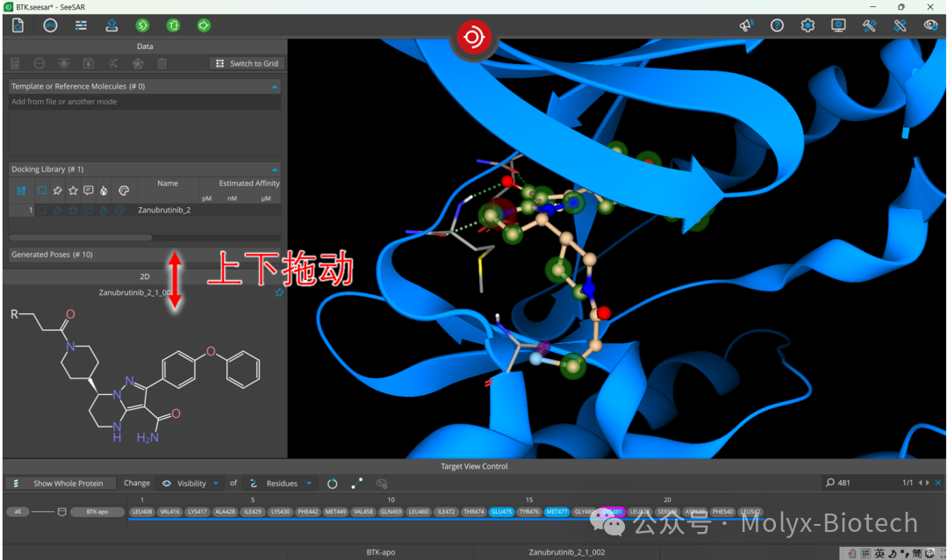Open the Residues dropdown
948x560 pixels.
[x=281, y=483]
